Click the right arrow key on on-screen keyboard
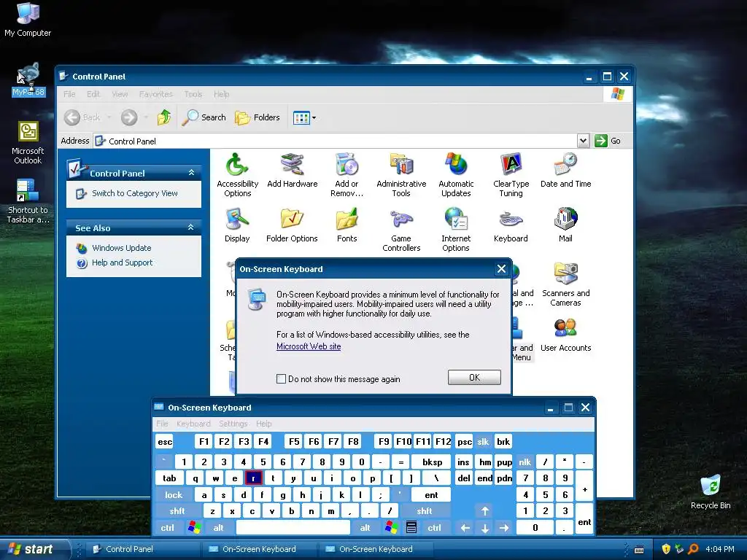This screenshot has width=747, height=560. click(x=504, y=528)
